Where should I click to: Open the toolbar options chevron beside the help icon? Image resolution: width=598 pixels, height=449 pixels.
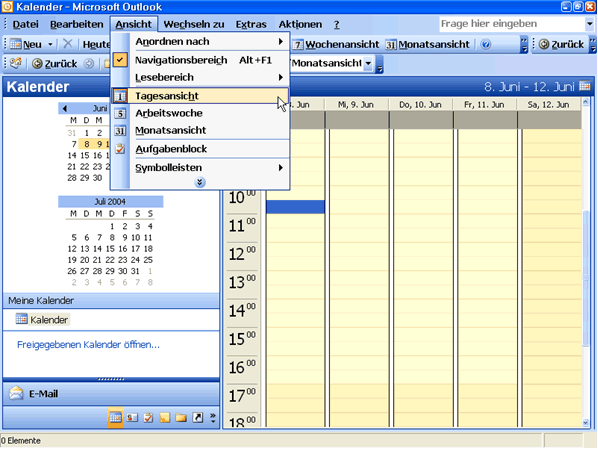pos(524,44)
